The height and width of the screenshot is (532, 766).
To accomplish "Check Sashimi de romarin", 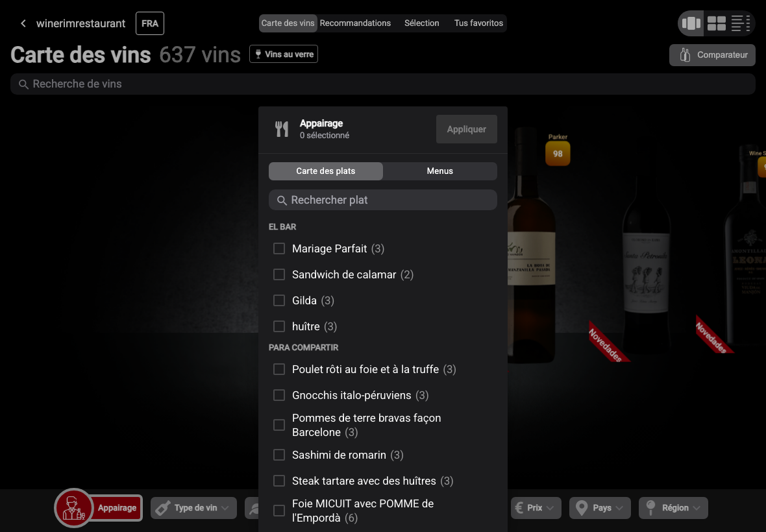I will coord(279,455).
